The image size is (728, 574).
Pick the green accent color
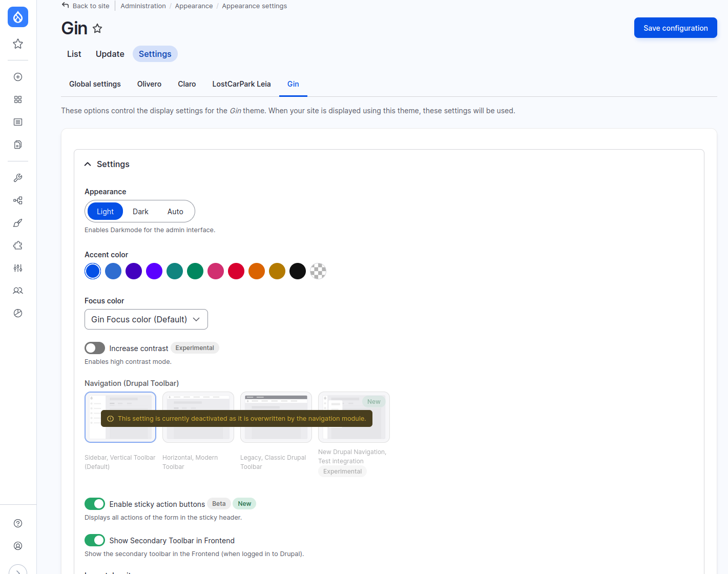tap(195, 271)
